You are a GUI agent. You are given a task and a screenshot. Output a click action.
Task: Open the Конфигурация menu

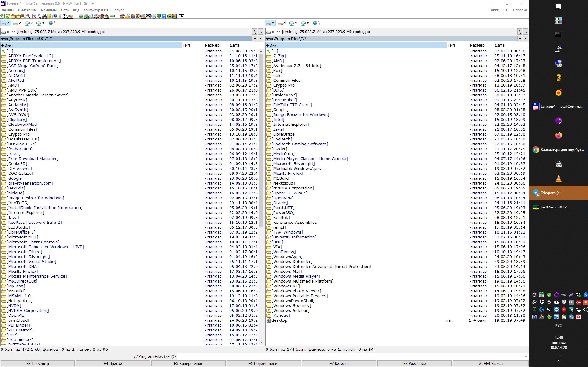coord(96,10)
